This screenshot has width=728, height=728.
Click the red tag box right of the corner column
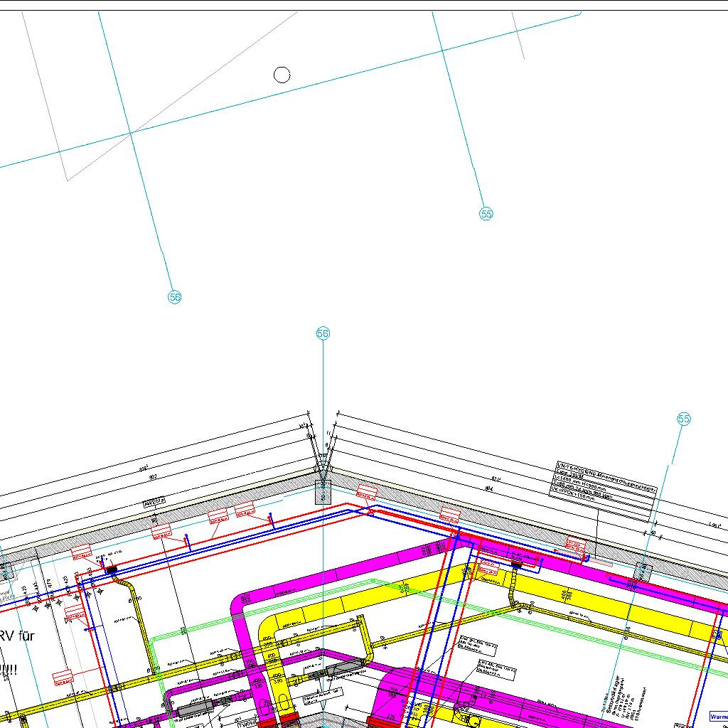click(x=367, y=491)
